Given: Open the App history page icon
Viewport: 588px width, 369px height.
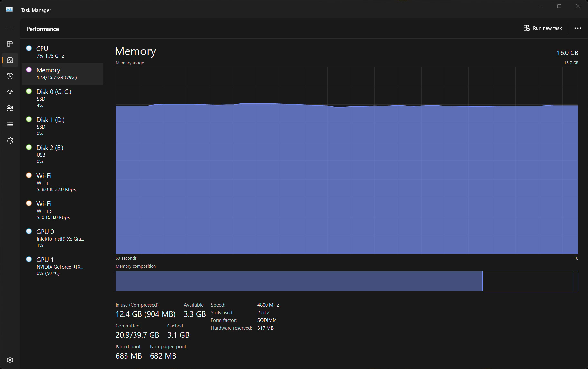Looking at the screenshot, I should tap(10, 76).
